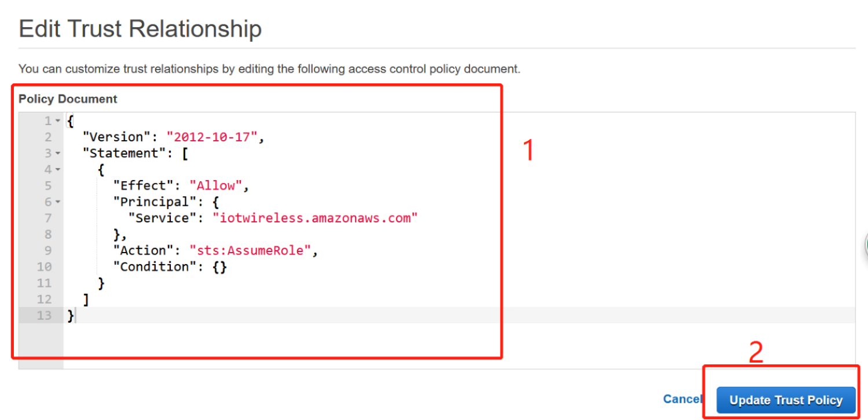Screen dimensions: 868x420
Task: Click the "Service" key on line 7
Action: (163, 218)
